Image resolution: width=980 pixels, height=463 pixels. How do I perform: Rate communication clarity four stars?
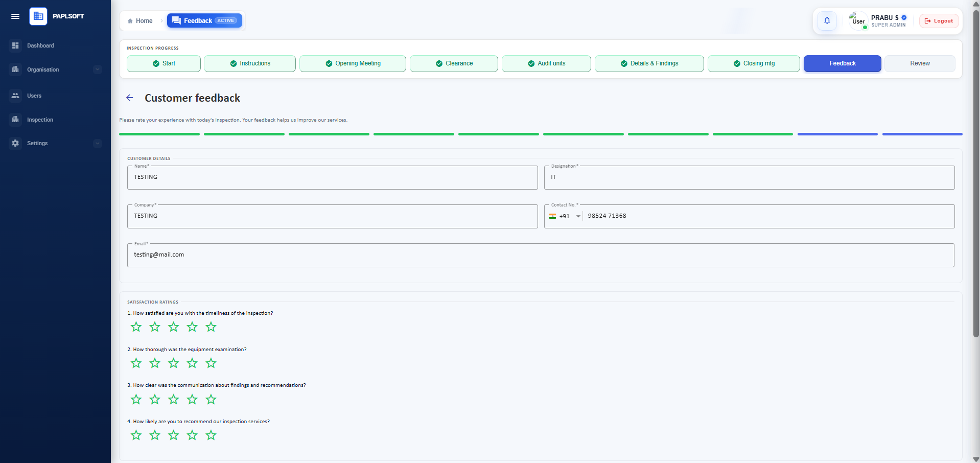pos(192,400)
